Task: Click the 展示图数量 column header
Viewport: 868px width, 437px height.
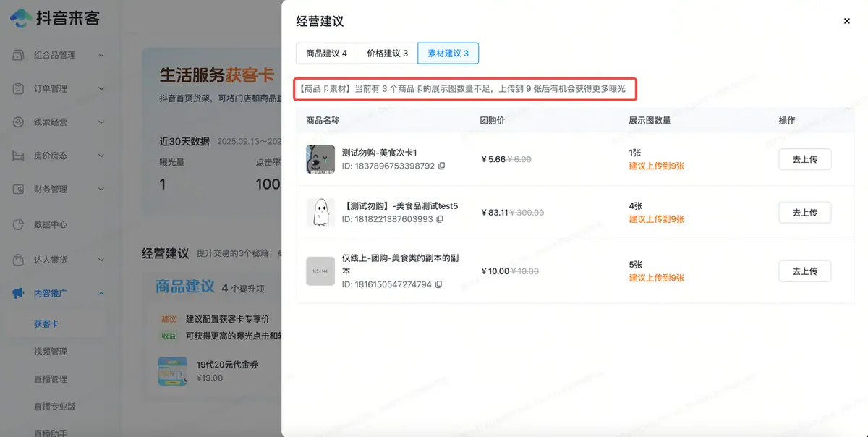Action: pos(650,120)
